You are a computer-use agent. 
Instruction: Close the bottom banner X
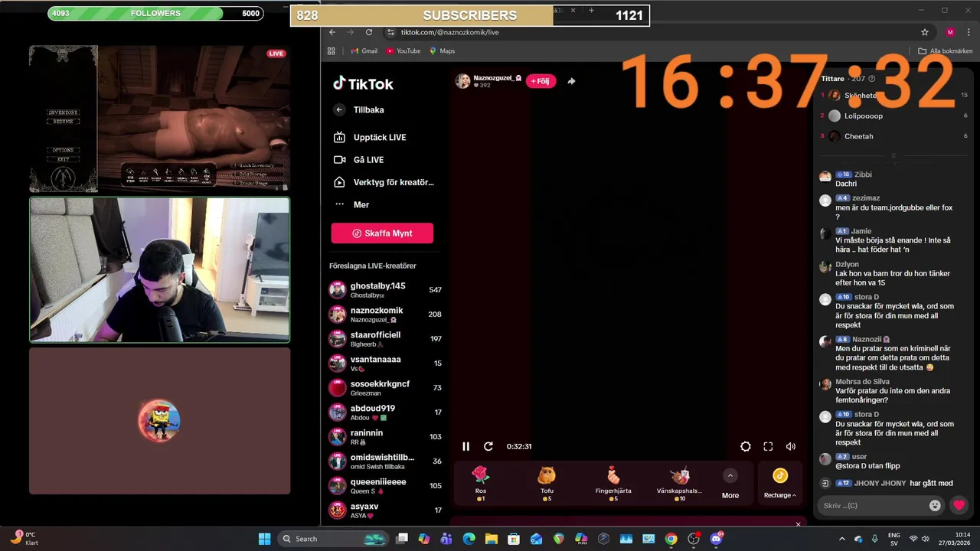798,524
